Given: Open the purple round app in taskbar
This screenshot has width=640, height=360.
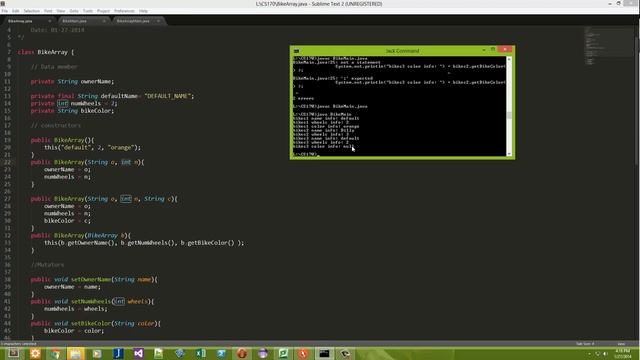Looking at the screenshot, I should pos(262,353).
